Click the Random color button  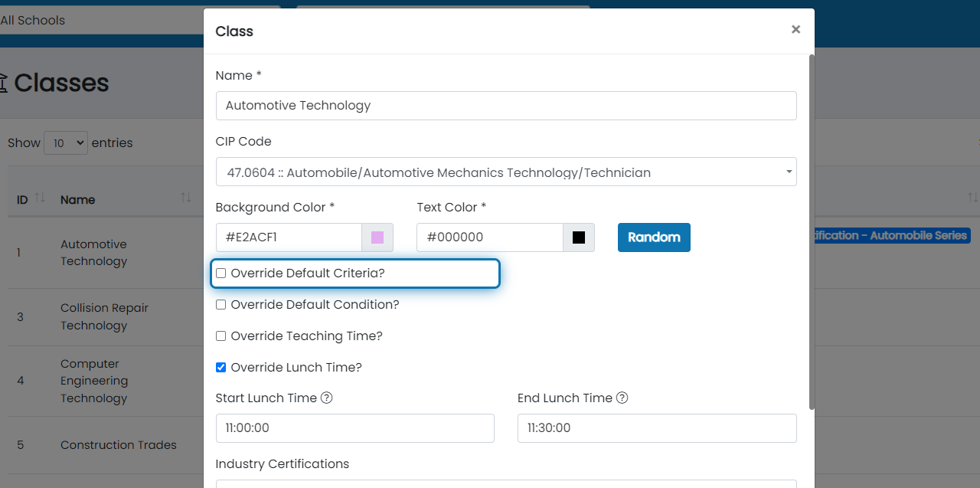(654, 237)
